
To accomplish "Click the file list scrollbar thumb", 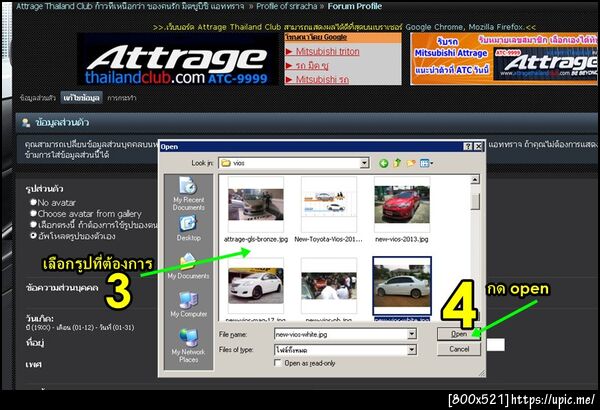I will (x=475, y=201).
